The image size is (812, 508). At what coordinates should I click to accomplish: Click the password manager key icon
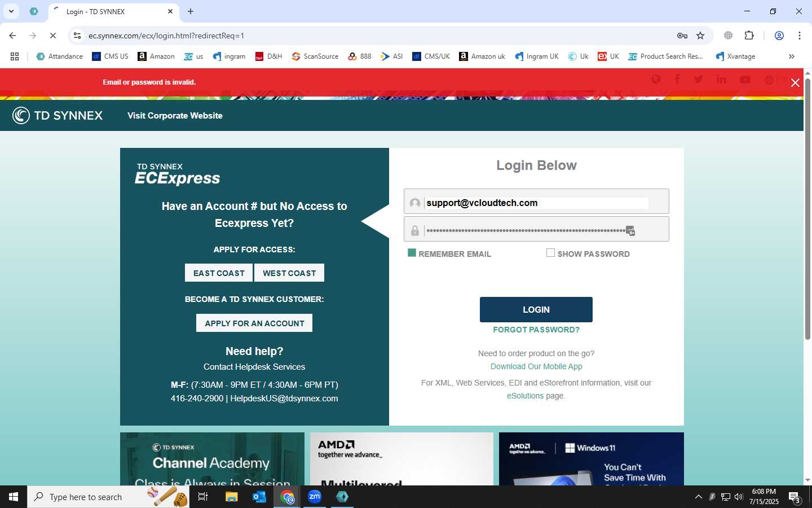[x=682, y=36]
